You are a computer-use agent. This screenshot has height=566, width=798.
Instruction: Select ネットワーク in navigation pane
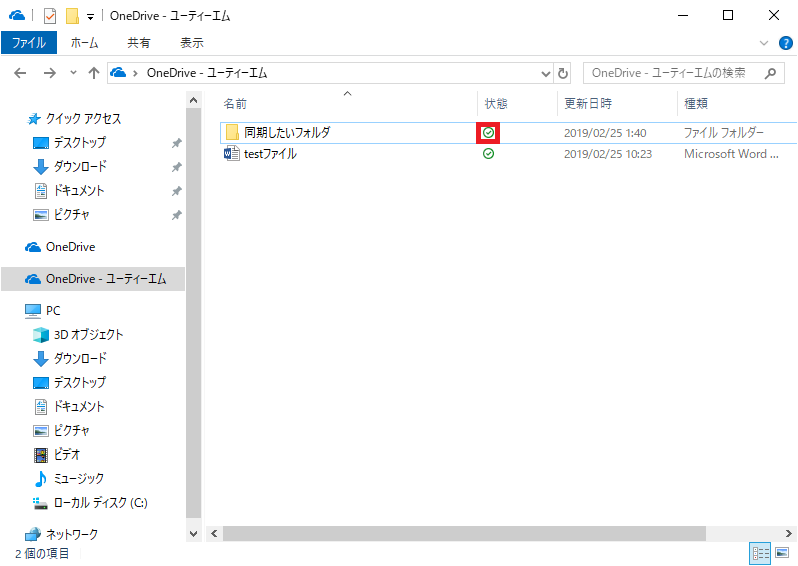(x=72, y=534)
